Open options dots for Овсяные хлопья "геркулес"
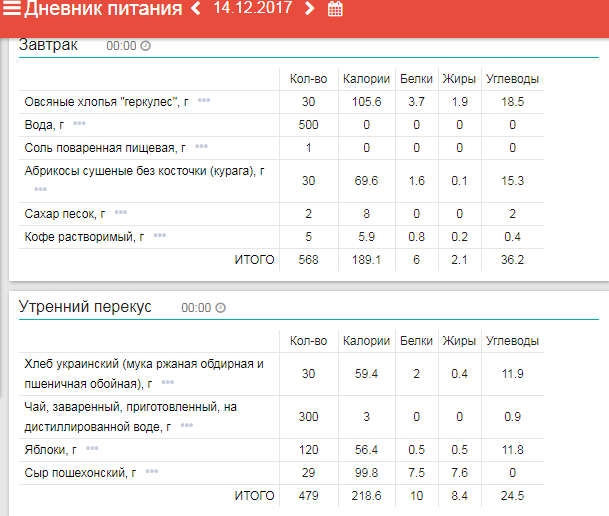The width and height of the screenshot is (609, 516). click(204, 101)
